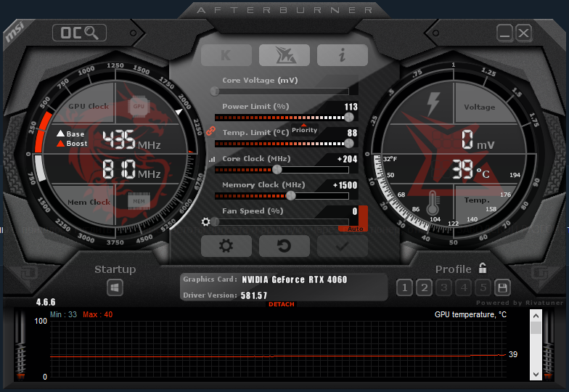
Task: Click the Memory Clock value +1500
Action: [x=345, y=185]
